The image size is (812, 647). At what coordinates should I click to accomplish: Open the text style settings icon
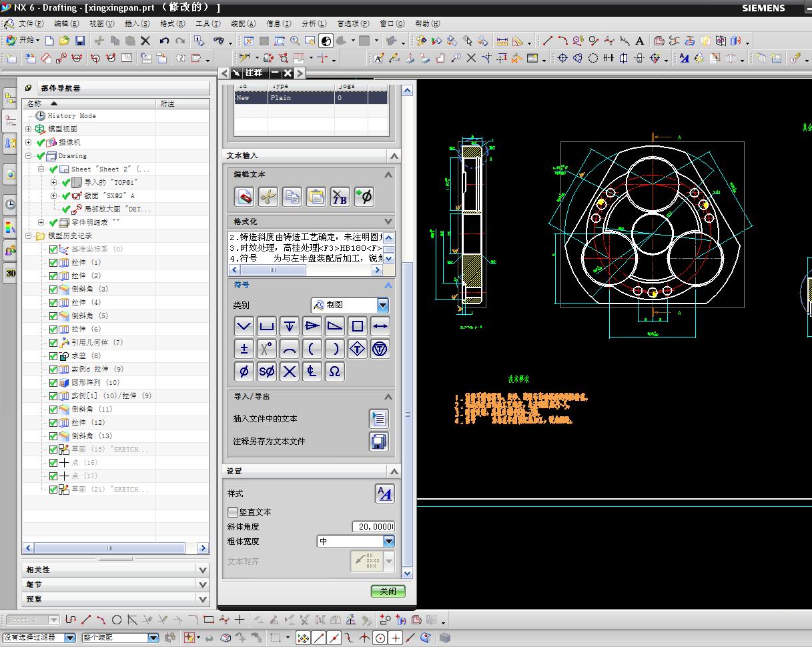point(384,494)
